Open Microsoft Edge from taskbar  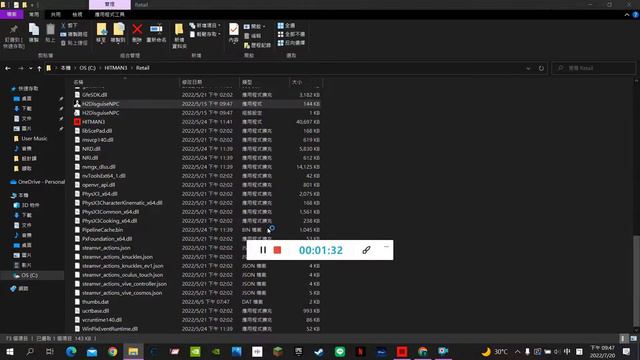click(x=71, y=351)
